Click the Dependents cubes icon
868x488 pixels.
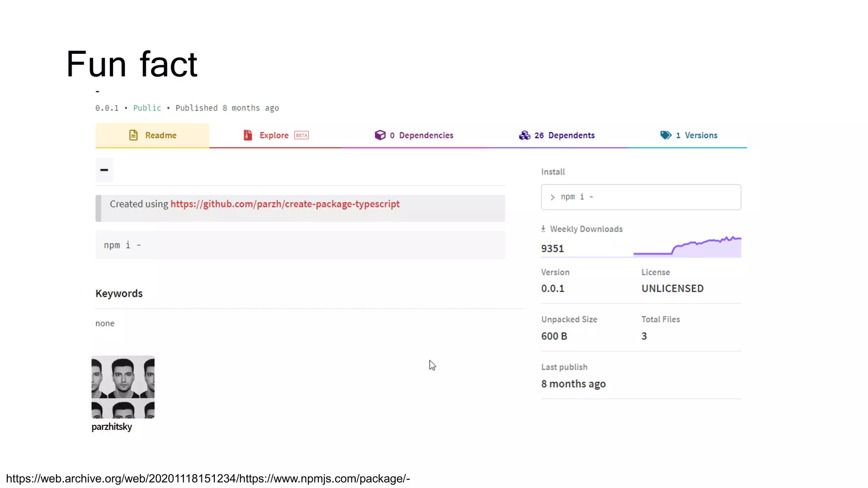(x=525, y=135)
